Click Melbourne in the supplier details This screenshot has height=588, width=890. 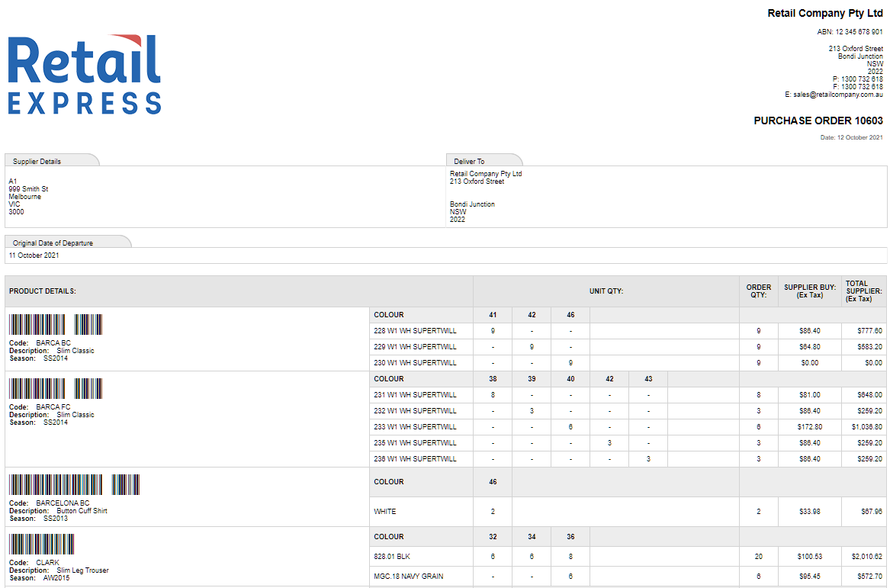coord(25,196)
